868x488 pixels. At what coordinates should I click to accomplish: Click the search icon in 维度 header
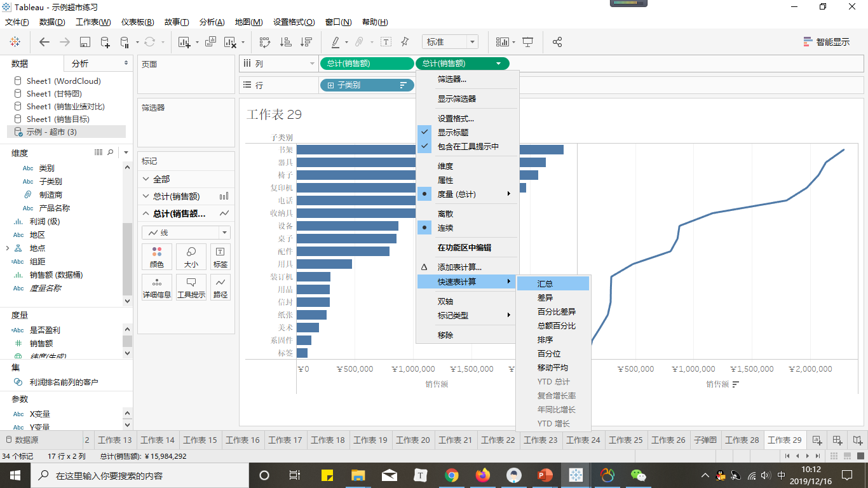coord(111,152)
